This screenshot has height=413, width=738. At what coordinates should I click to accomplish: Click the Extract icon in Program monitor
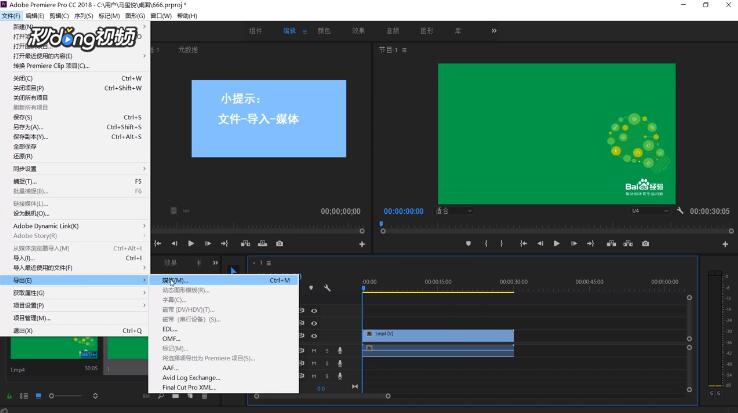(x=628, y=243)
